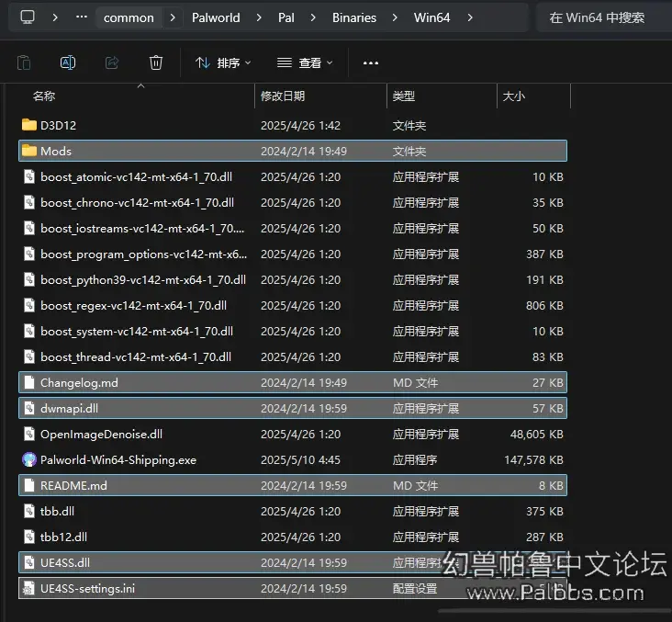This screenshot has height=622, width=672.
Task: Select the UE4SS.dll file name
Action: (65, 563)
